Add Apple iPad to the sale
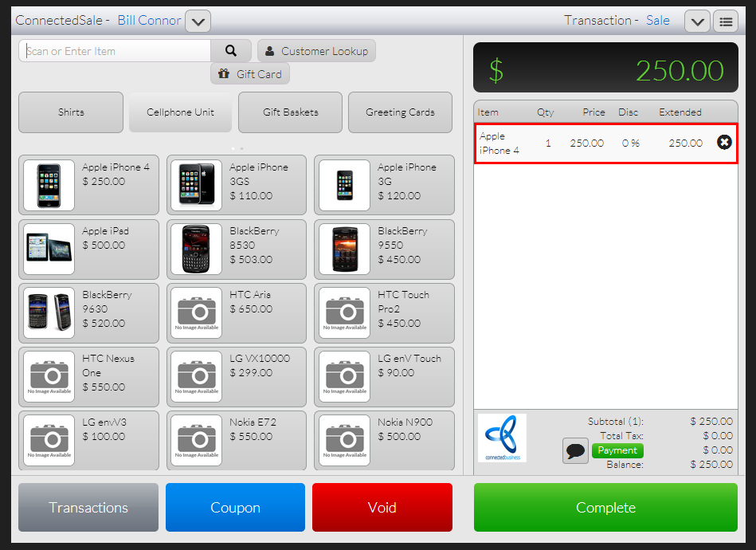 (88, 249)
